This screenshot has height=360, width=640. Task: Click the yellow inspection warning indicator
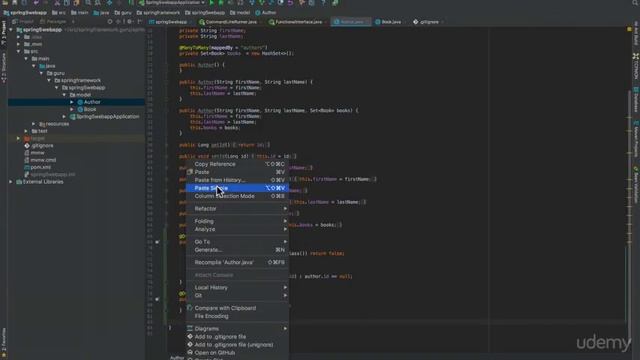629,29
